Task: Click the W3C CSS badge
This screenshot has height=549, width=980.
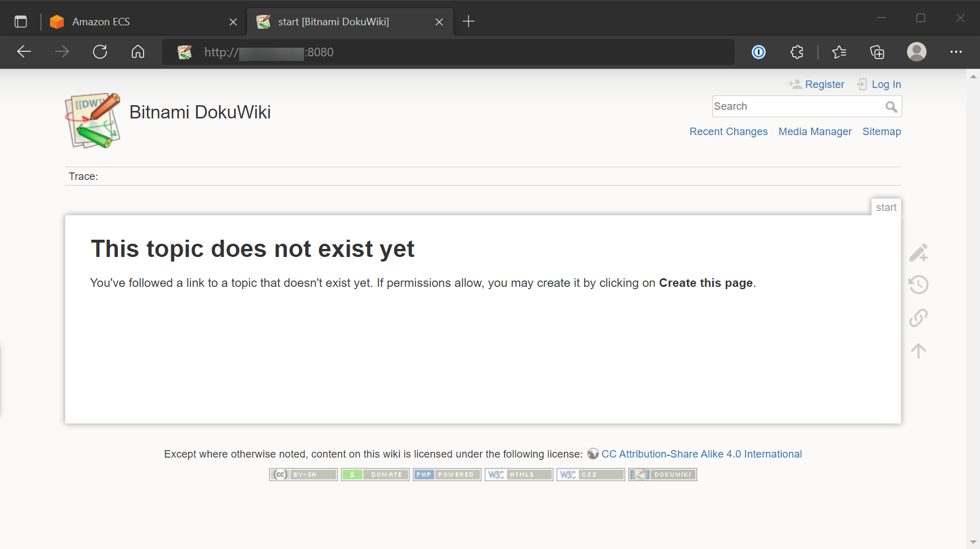Action: tap(591, 474)
